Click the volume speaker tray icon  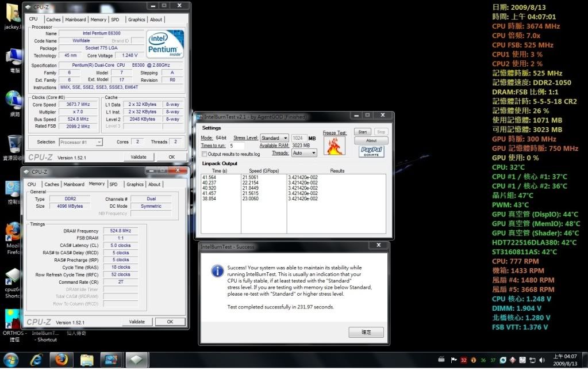(x=542, y=360)
